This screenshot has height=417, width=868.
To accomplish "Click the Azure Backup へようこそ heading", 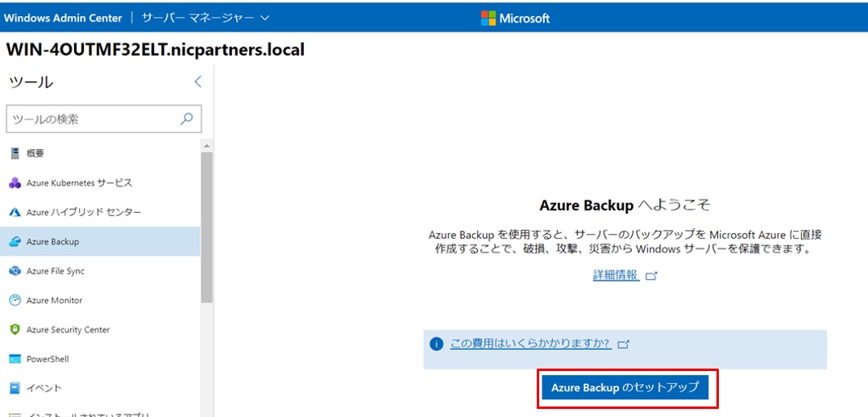I will [x=625, y=206].
